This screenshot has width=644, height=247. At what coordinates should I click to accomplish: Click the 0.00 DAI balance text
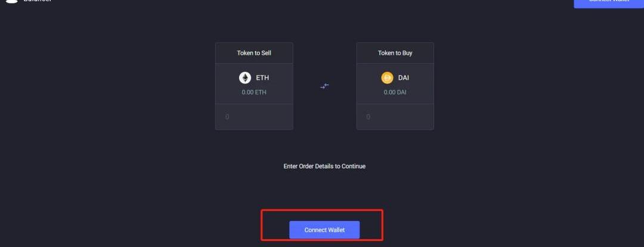click(395, 93)
